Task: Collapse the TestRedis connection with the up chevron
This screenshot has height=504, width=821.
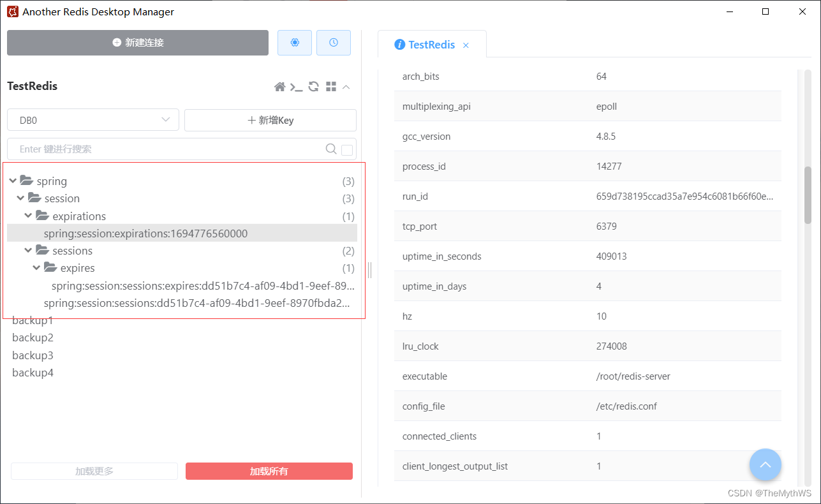Action: (346, 87)
